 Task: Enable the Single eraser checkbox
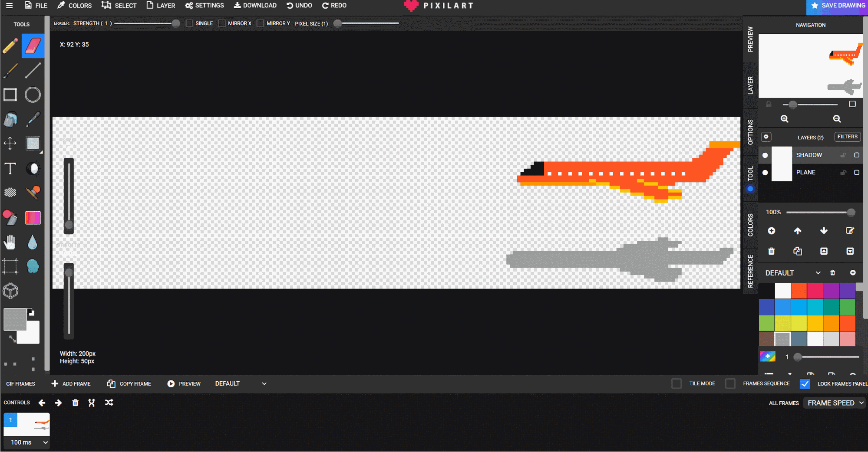(189, 23)
